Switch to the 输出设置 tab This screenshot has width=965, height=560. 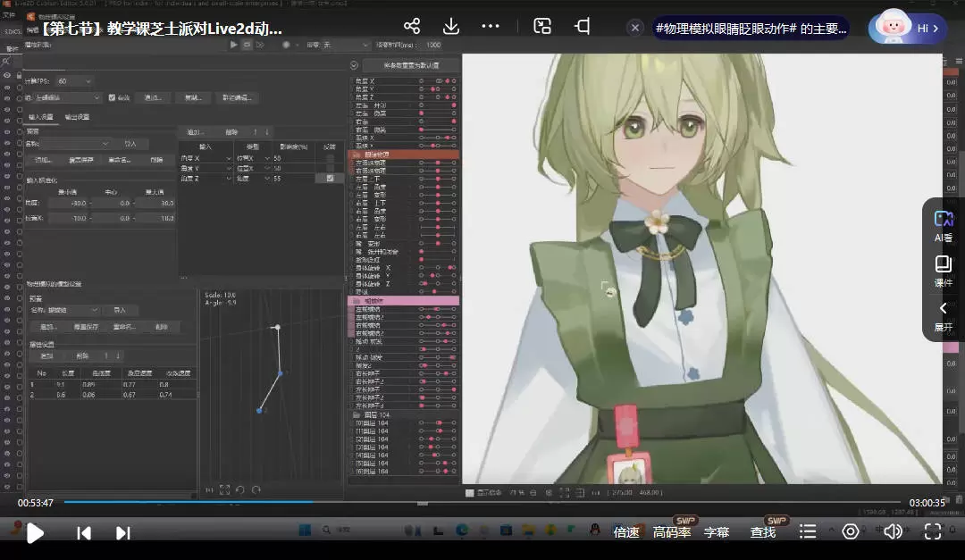click(x=77, y=117)
